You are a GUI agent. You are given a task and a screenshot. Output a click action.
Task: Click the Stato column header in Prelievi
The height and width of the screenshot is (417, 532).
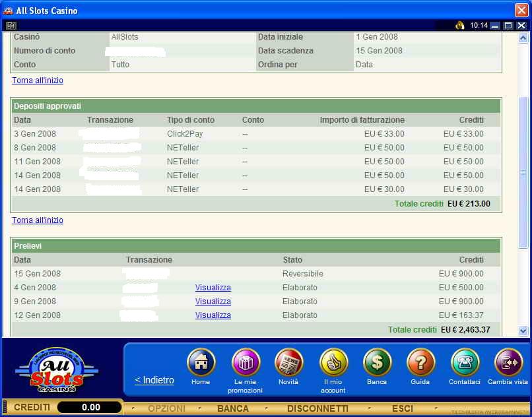point(293,260)
